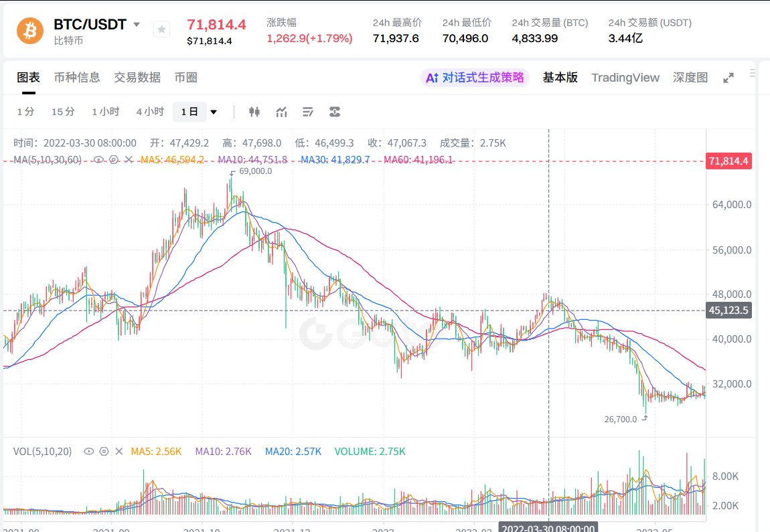Select the 1分 interval
Screen dimensions: 770x532
pyautogui.click(x=25, y=112)
